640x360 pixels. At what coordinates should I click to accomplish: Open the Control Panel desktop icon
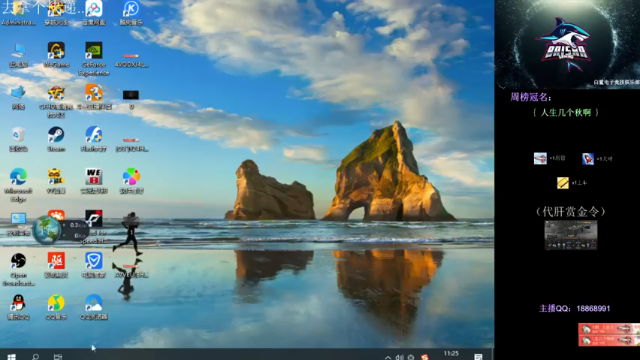click(x=18, y=224)
